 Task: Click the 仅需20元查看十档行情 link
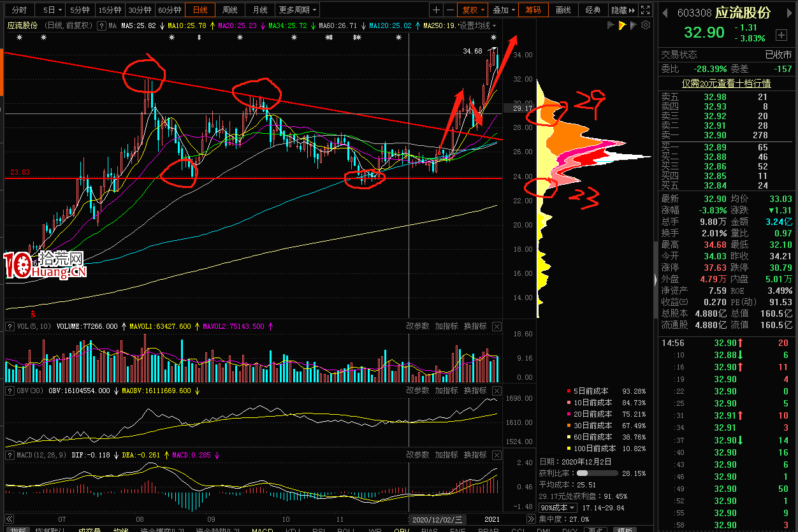pyautogui.click(x=726, y=83)
